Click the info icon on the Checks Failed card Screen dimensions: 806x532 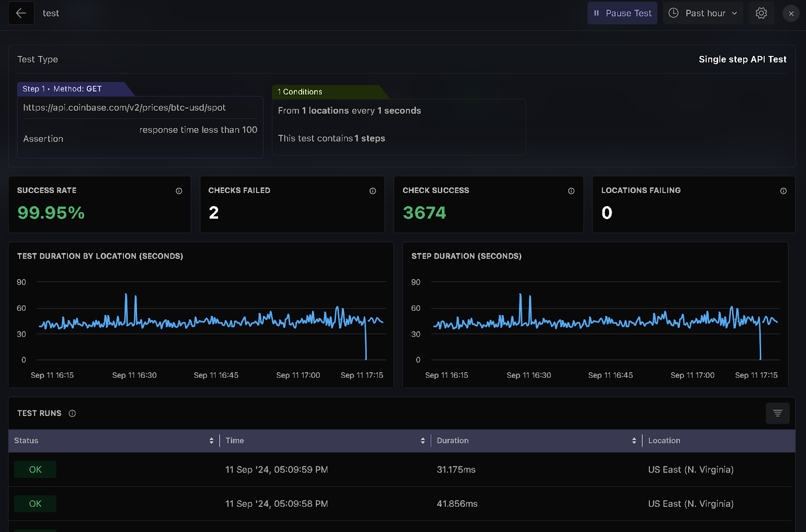pos(372,191)
